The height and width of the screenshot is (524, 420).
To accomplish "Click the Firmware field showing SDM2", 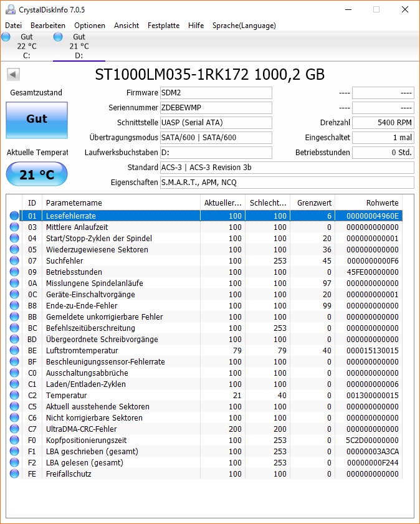I will click(x=216, y=93).
